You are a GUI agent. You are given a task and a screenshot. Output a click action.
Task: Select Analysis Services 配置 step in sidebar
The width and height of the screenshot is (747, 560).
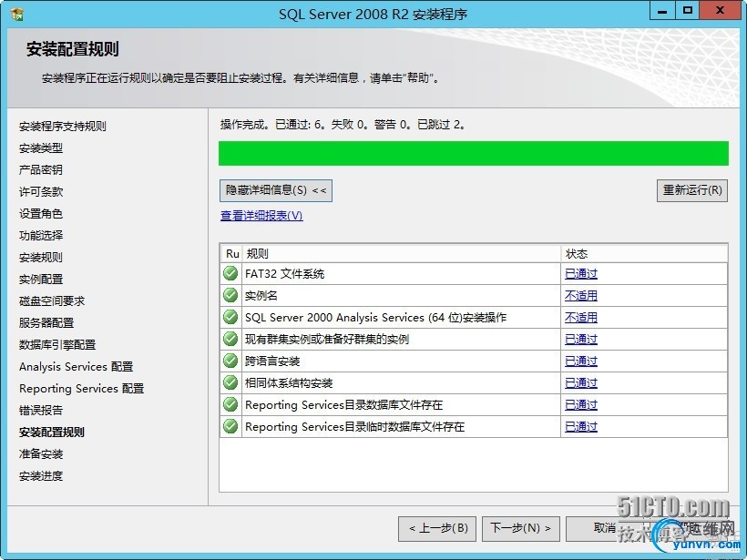click(x=77, y=367)
